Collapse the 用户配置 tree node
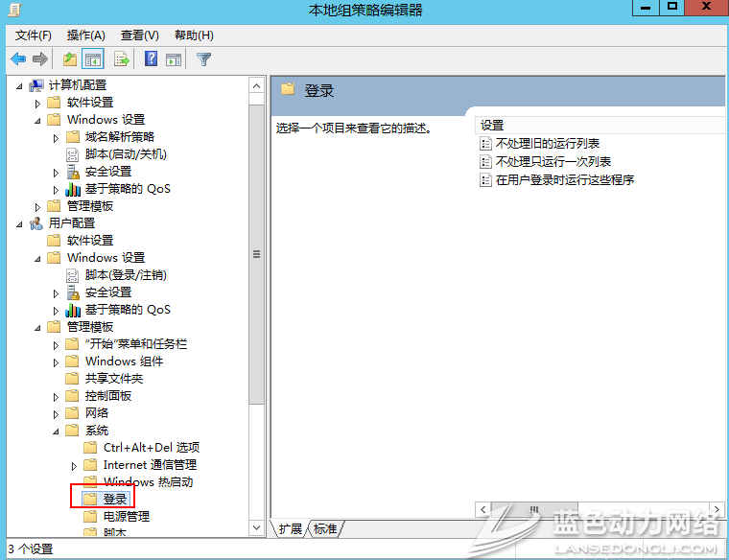Viewport: 729px width, 560px height. (x=21, y=223)
